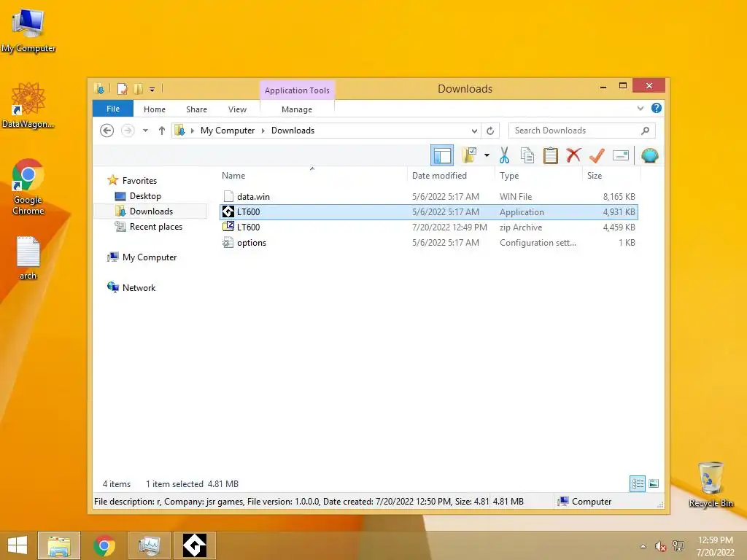Show hidden tray icons arrow
747x560 pixels.
click(643, 546)
